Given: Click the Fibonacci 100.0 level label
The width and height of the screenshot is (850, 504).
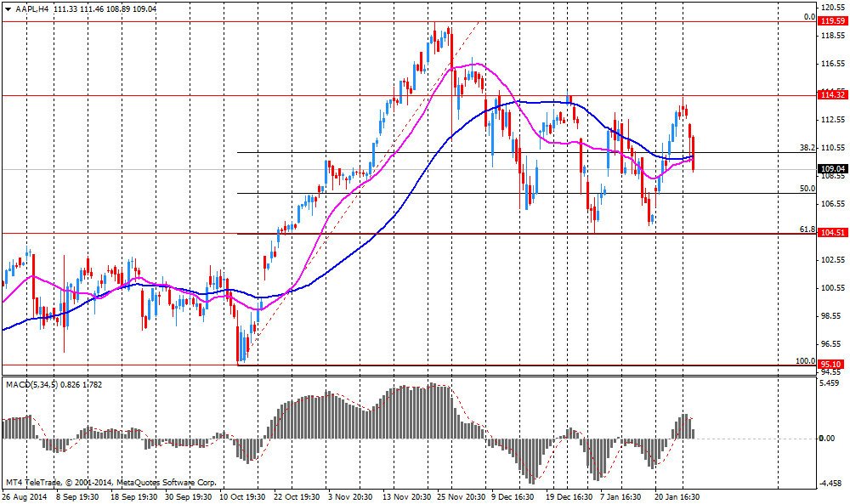Looking at the screenshot, I should [805, 361].
